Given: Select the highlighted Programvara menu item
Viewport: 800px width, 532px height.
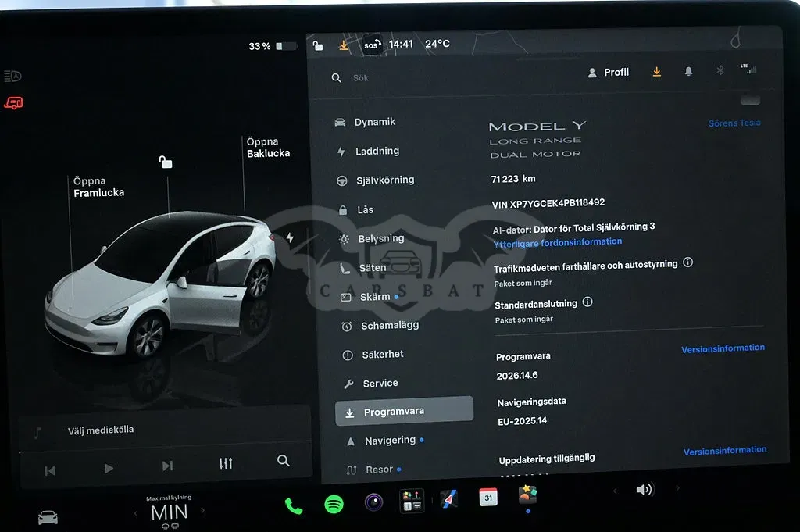Looking at the screenshot, I should (404, 411).
